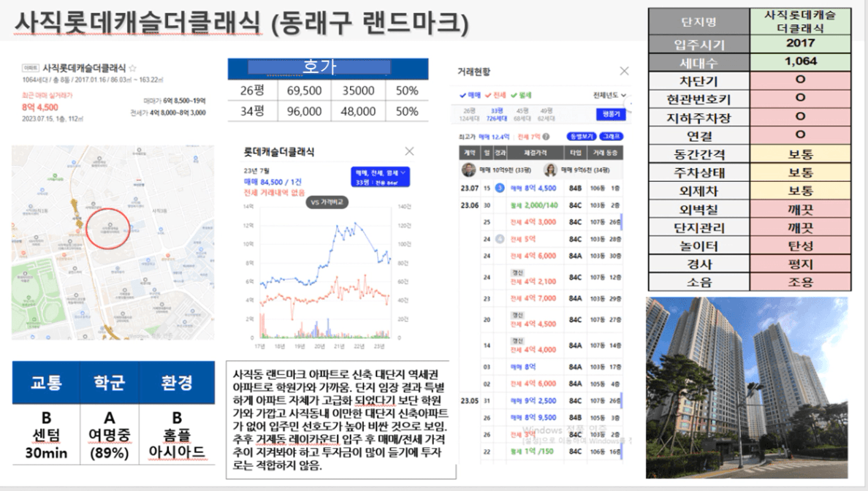Star 사직롯데캐슬더클래식 as a favorite
The height and width of the screenshot is (491, 868).
click(132, 68)
